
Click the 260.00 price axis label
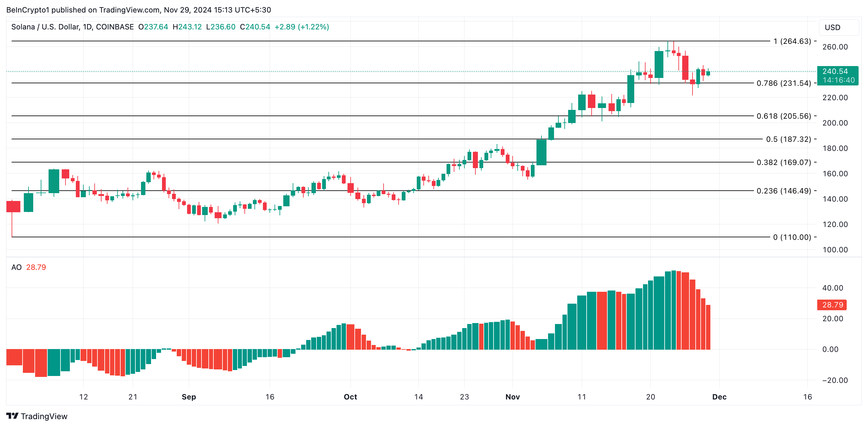point(835,47)
